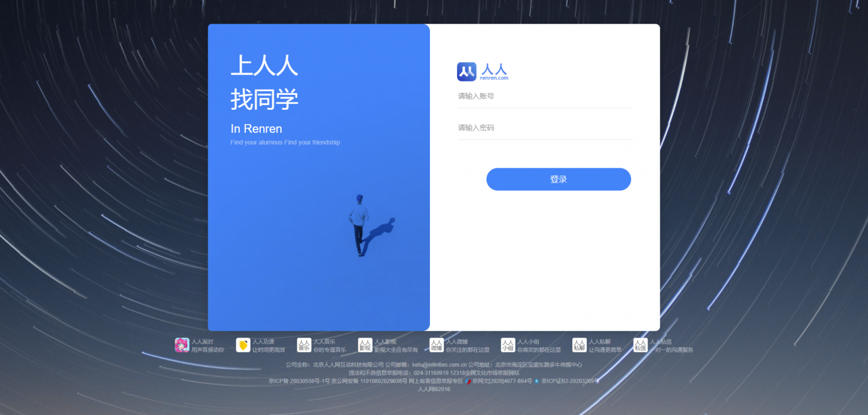Click the blue 登录 login button
The width and height of the screenshot is (868, 415).
point(558,179)
